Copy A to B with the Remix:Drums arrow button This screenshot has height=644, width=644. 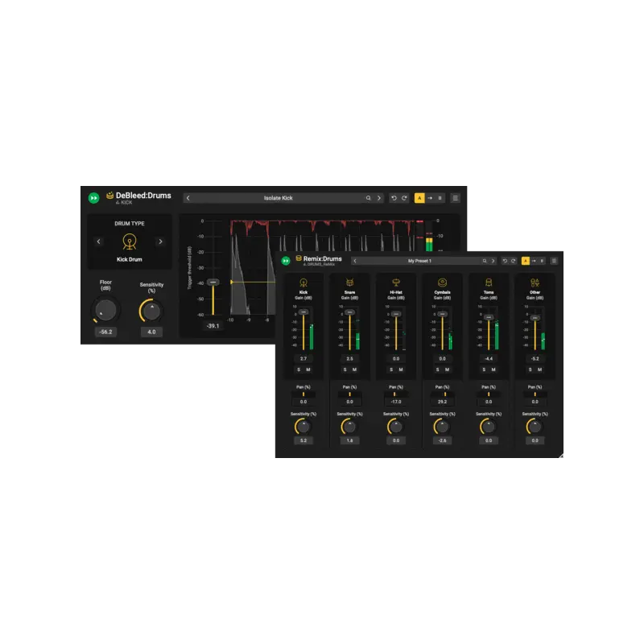click(534, 261)
